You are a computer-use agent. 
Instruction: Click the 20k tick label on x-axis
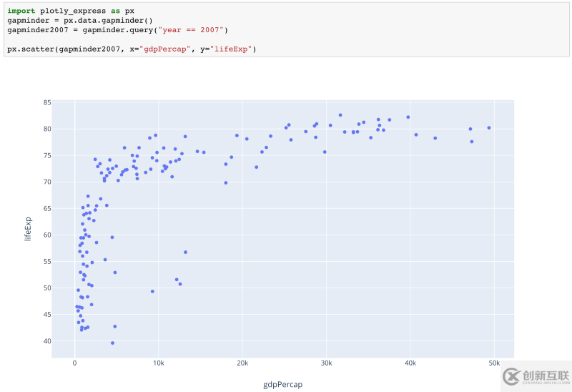click(242, 363)
